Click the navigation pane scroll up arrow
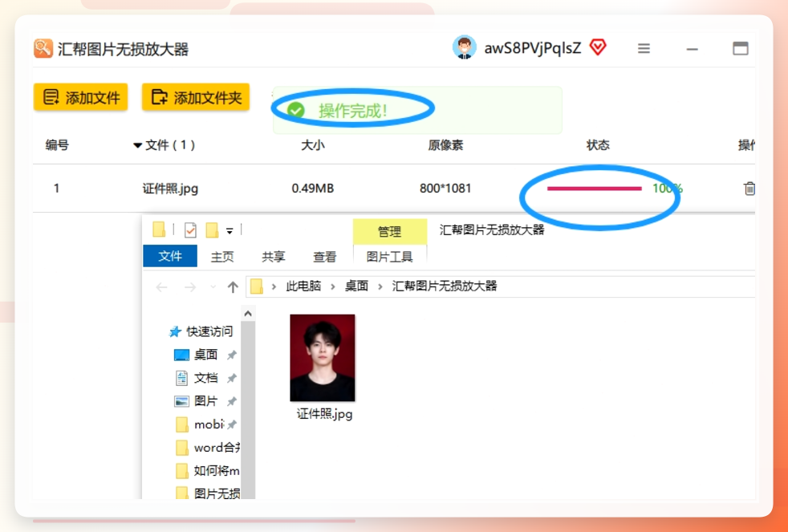The image size is (788, 532). pos(248,314)
